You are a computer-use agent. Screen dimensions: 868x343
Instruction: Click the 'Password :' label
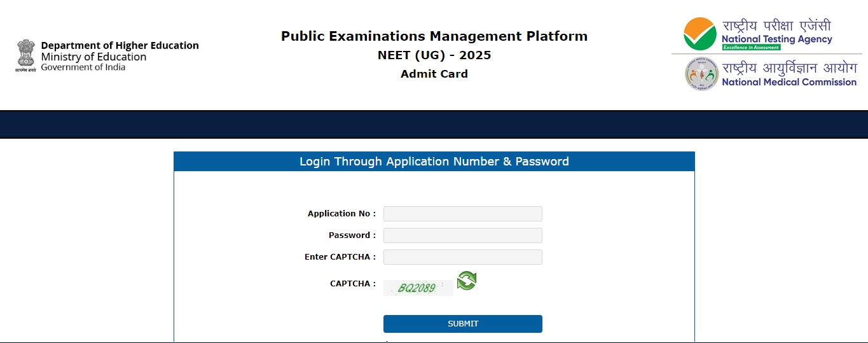pos(352,235)
